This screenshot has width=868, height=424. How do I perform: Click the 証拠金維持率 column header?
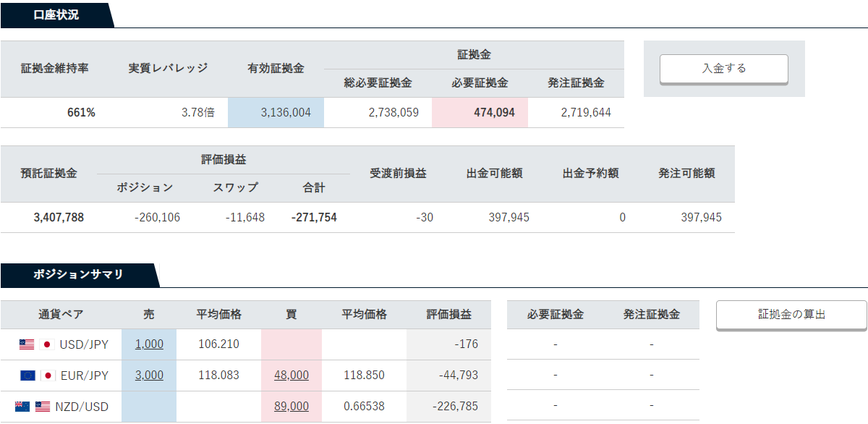coord(55,68)
